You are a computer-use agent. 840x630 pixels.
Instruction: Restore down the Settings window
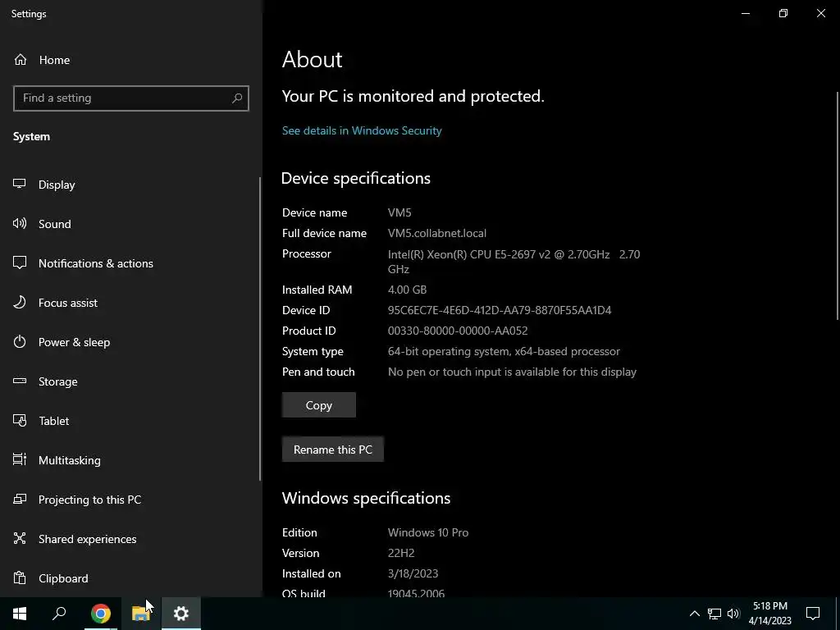pos(783,13)
